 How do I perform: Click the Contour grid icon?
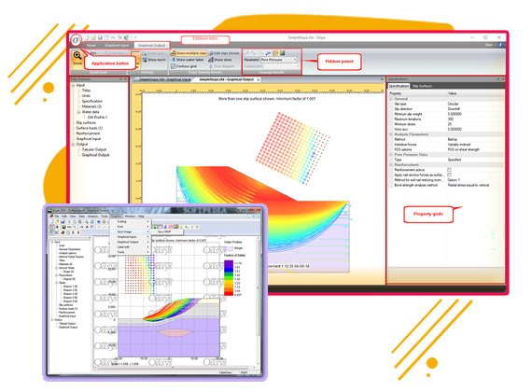pos(174,66)
